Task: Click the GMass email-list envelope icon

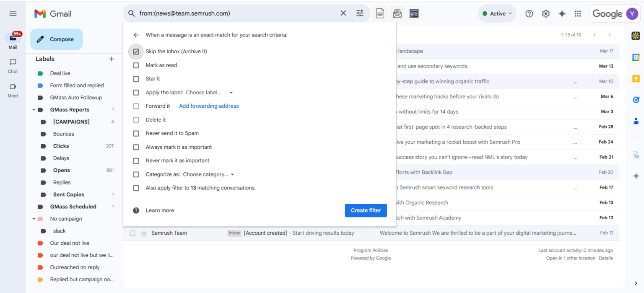Action: pyautogui.click(x=397, y=13)
